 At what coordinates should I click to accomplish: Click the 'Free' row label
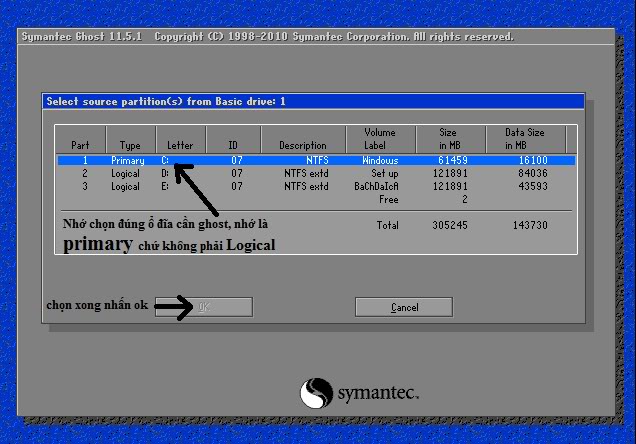point(389,199)
